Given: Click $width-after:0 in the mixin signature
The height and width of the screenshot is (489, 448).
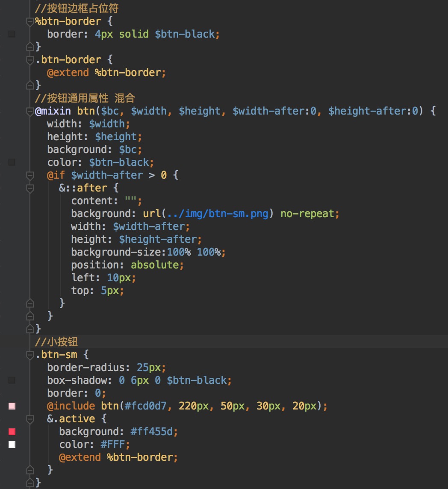Looking at the screenshot, I should 275,111.
